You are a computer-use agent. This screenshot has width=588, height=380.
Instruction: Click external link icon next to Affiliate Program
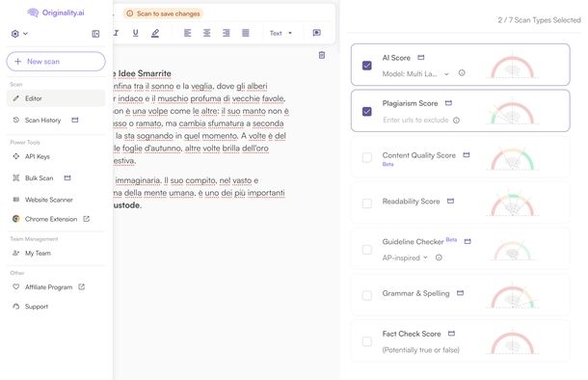[x=81, y=287]
